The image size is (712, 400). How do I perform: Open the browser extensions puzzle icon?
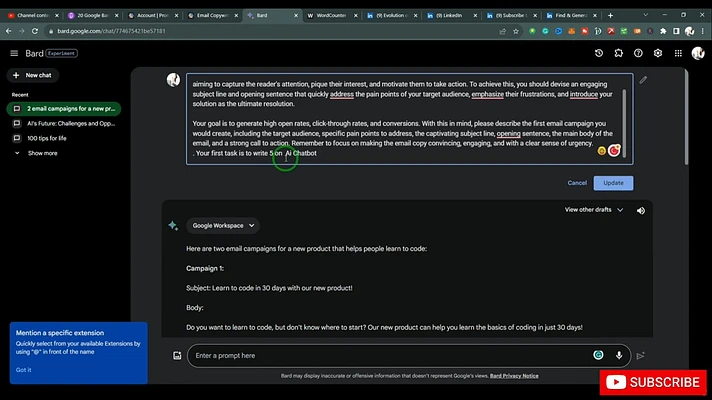point(663,31)
